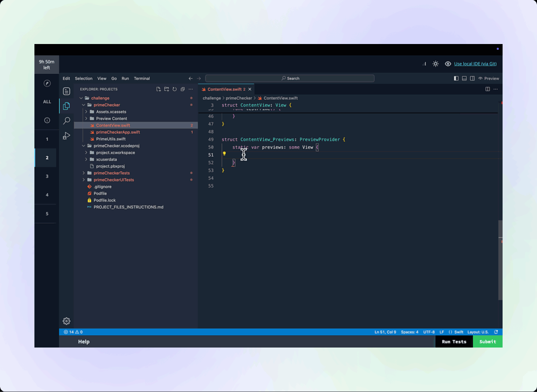537x392 pixels.
Task: Split the editor to the right
Action: click(487, 89)
